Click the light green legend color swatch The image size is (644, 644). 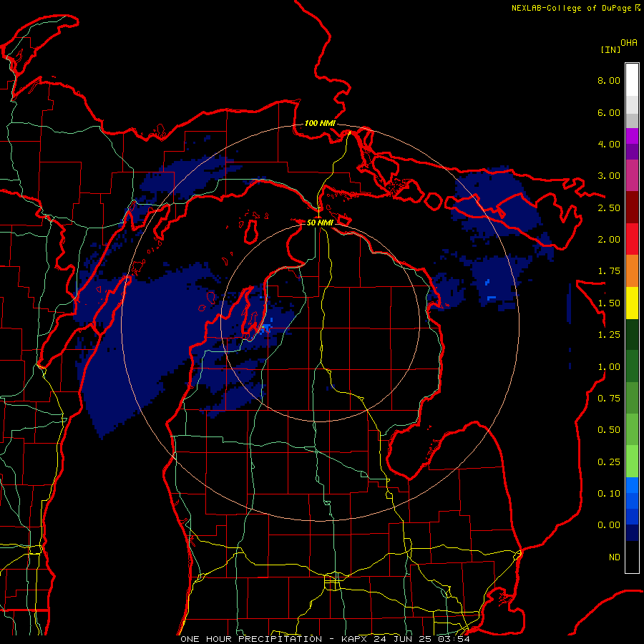(632, 462)
